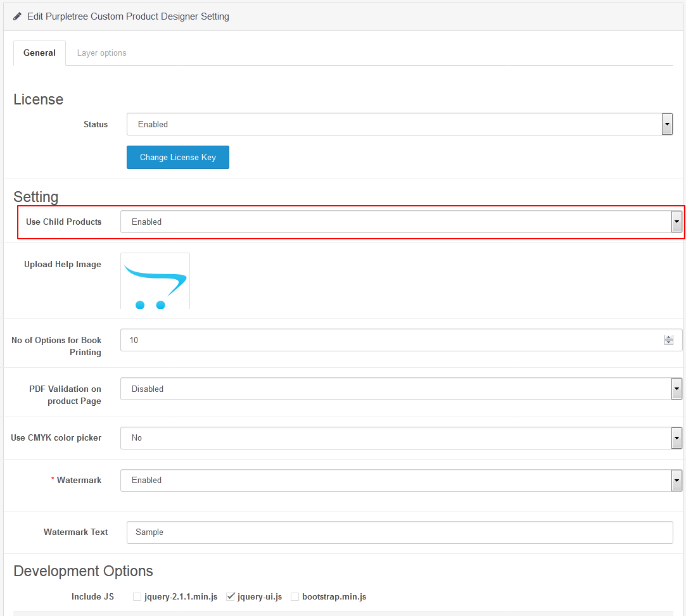686x616 pixels.
Task: Click the Watermark Text label
Action: (x=75, y=532)
